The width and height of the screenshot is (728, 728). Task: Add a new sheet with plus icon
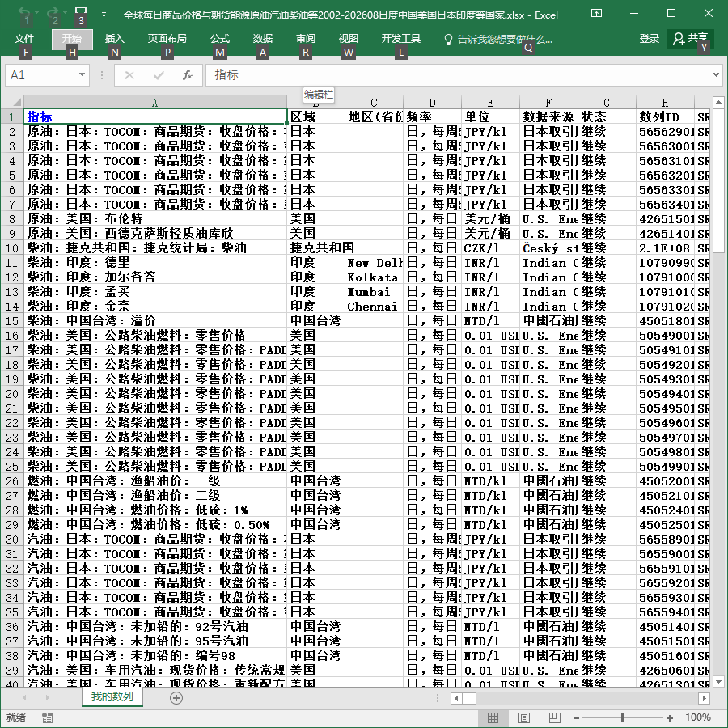176,698
